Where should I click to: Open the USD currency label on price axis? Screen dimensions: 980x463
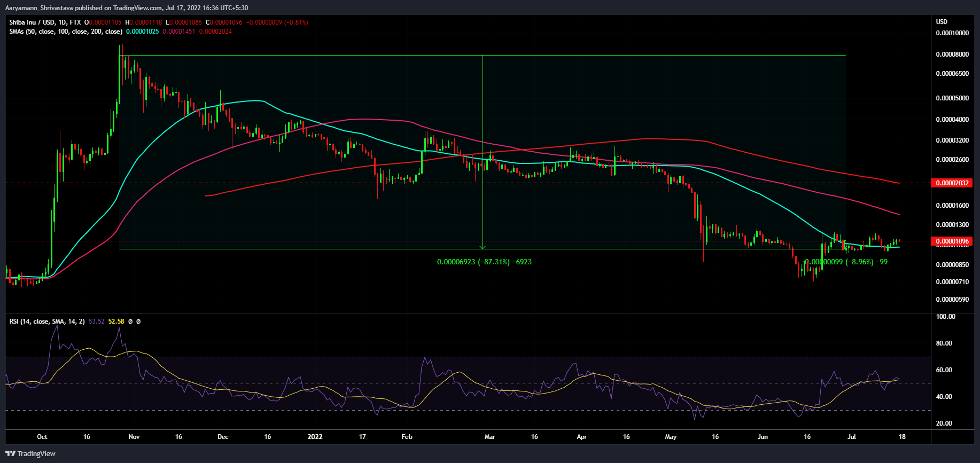pyautogui.click(x=942, y=22)
